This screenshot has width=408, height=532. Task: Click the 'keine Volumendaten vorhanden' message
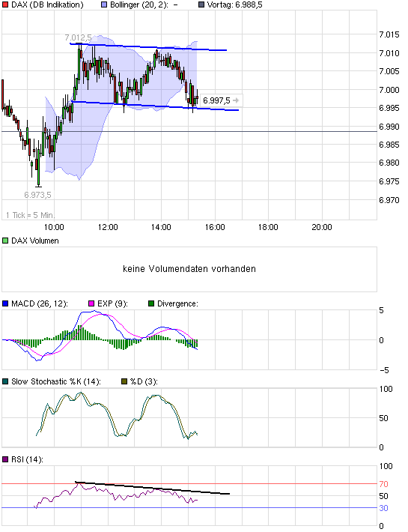pyautogui.click(x=189, y=269)
